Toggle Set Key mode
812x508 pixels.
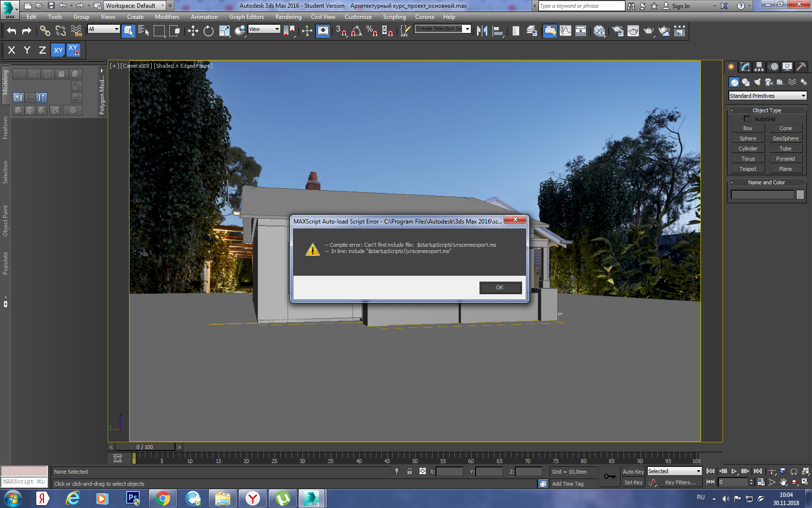(x=633, y=482)
